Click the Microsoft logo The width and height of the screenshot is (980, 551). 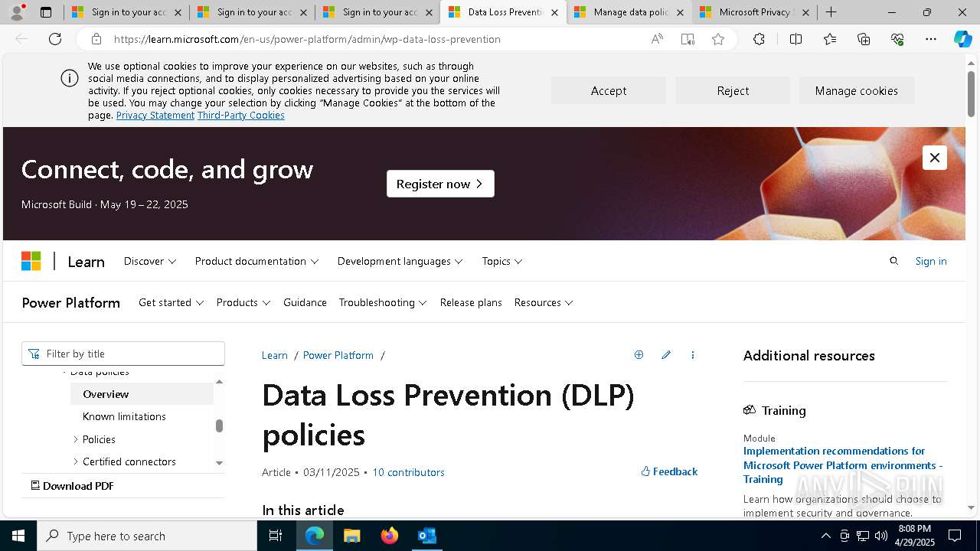31,261
